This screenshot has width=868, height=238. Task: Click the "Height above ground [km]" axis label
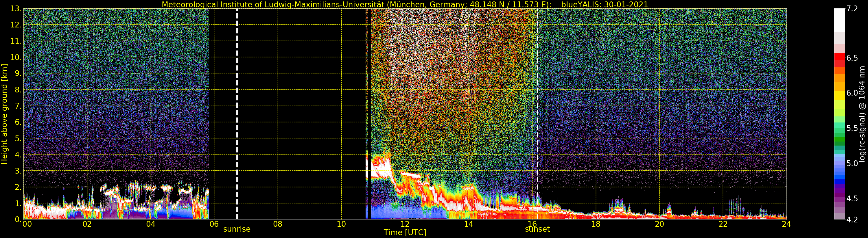pyautogui.click(x=4, y=114)
